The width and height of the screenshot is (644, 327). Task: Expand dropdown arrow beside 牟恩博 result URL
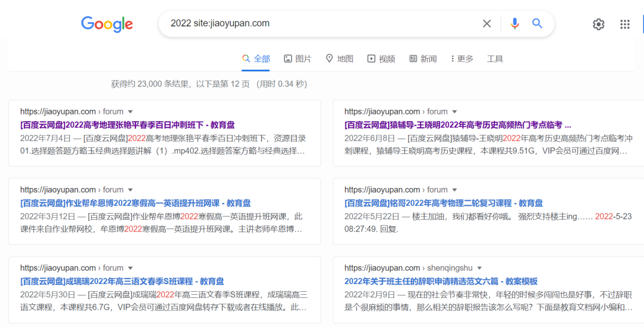click(x=131, y=190)
